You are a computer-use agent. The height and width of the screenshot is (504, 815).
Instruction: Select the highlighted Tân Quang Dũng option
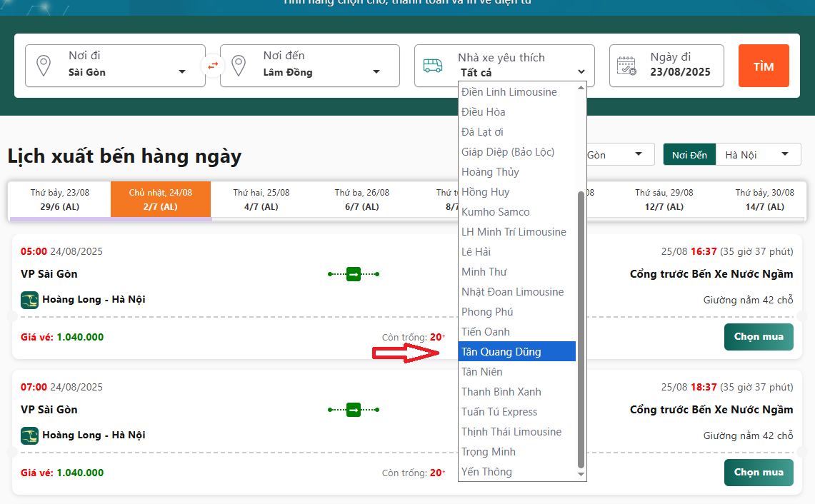517,352
